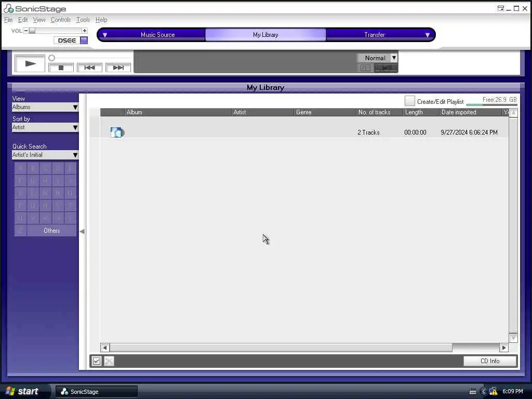Viewport: 532px width, 399px height.
Task: Sort the list by the Length column
Action: coord(421,112)
